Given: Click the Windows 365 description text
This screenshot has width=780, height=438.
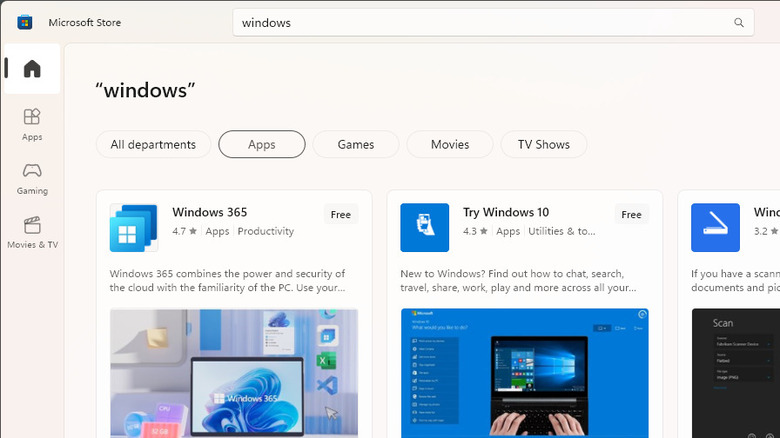Looking at the screenshot, I should point(227,281).
